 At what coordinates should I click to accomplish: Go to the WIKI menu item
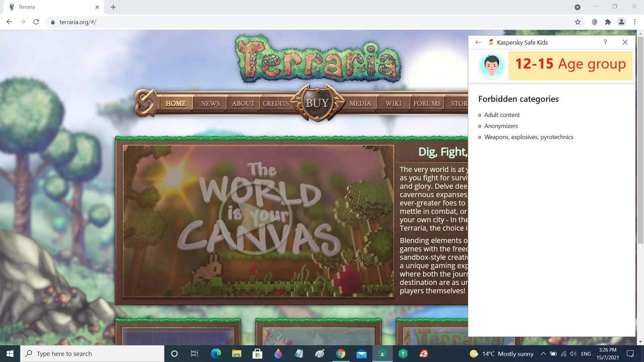tap(393, 103)
